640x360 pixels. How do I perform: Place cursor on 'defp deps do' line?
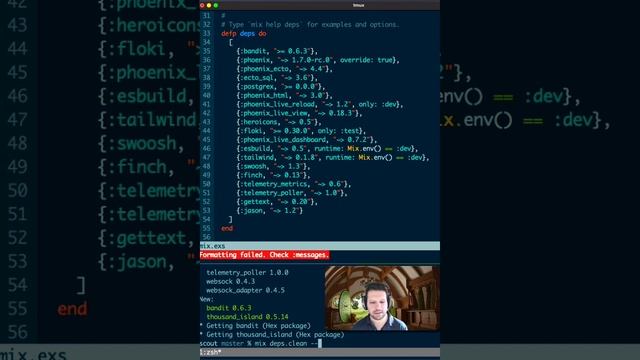pos(244,33)
